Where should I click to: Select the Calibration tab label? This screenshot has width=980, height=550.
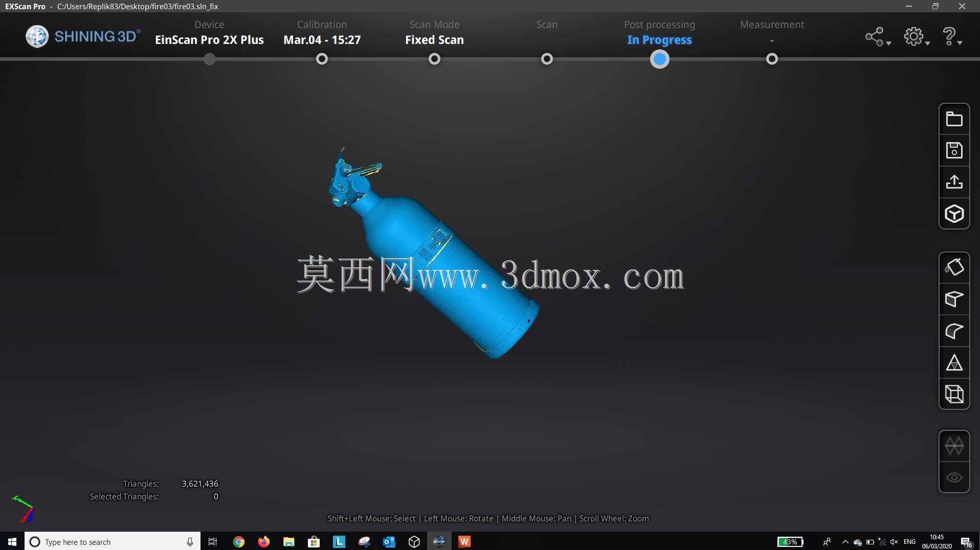(322, 25)
